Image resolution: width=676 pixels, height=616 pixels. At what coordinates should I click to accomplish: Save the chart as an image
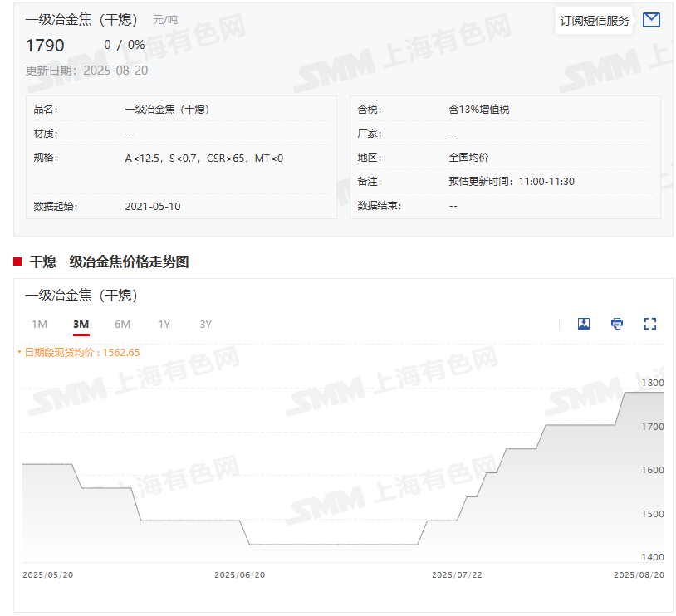pyautogui.click(x=584, y=324)
